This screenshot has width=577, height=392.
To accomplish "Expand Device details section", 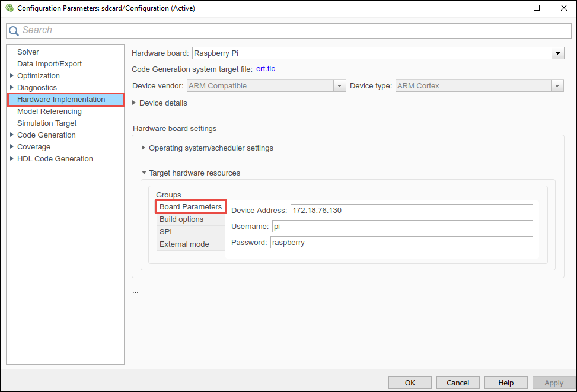I will pyautogui.click(x=134, y=103).
